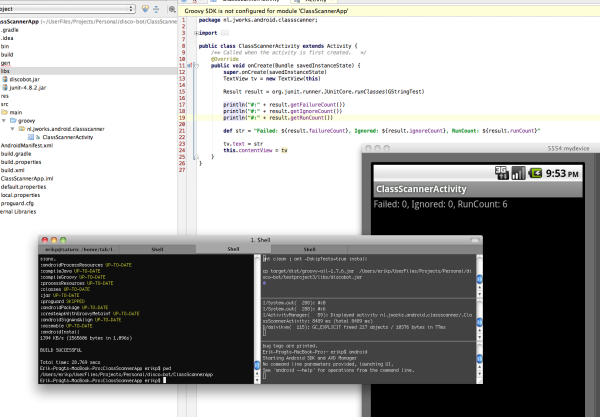Click BUILD SUCCESSFUL text in the terminal
600x417 pixels.
tap(61, 350)
